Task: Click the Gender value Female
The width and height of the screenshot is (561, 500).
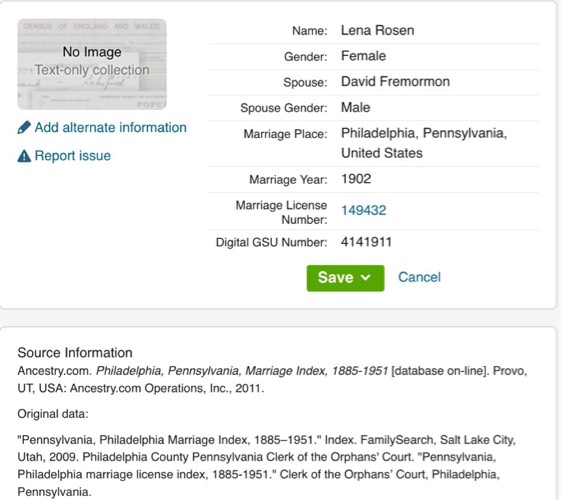Action: pos(364,56)
